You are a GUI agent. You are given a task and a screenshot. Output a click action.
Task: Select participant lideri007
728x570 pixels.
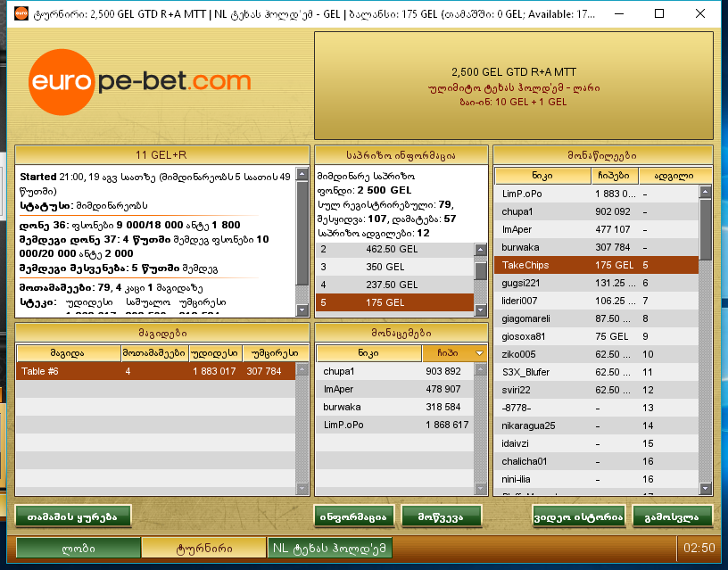click(x=597, y=301)
